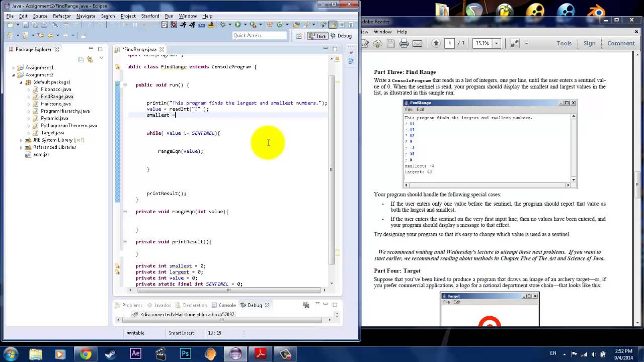Close the FindRange.java editor tab
Screen dimensions: 644x362
162,49
